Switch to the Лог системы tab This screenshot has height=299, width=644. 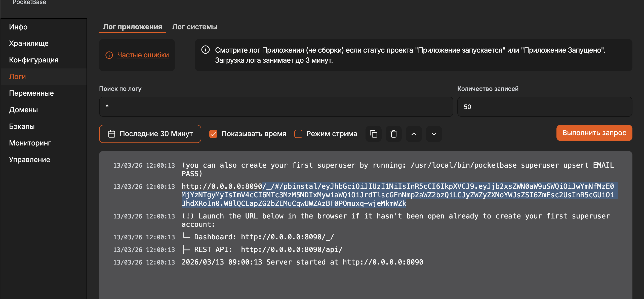[x=195, y=27]
